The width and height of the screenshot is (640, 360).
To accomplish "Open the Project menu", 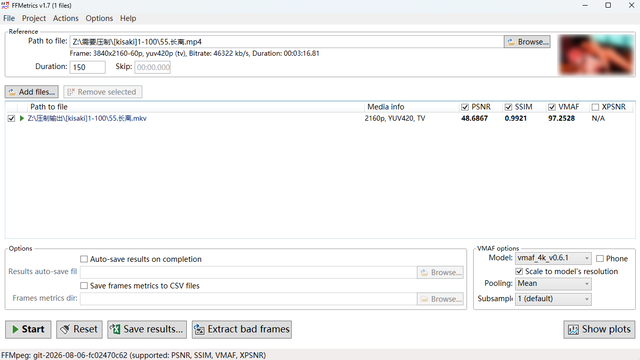I will coord(34,18).
